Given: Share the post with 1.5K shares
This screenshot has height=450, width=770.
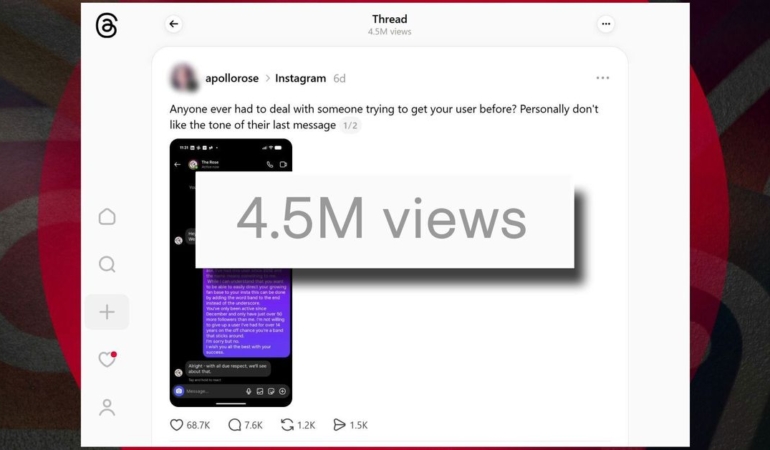Looking at the screenshot, I should point(351,425).
